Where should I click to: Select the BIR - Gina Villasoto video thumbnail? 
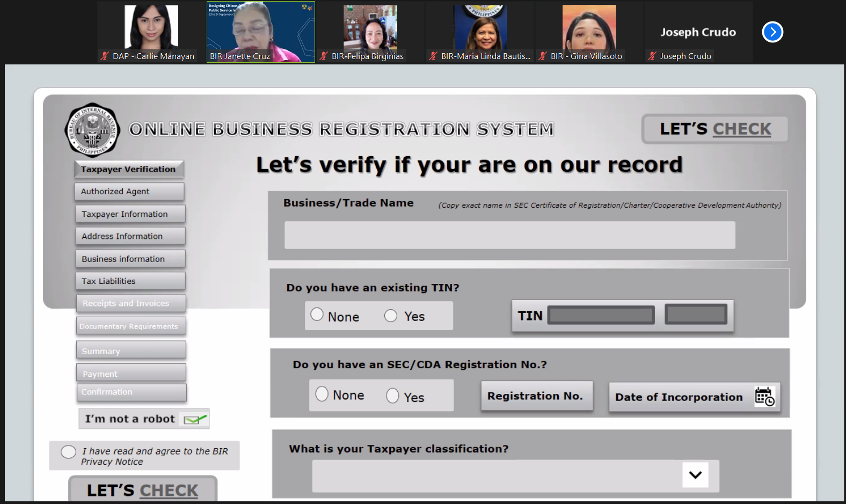(x=589, y=32)
